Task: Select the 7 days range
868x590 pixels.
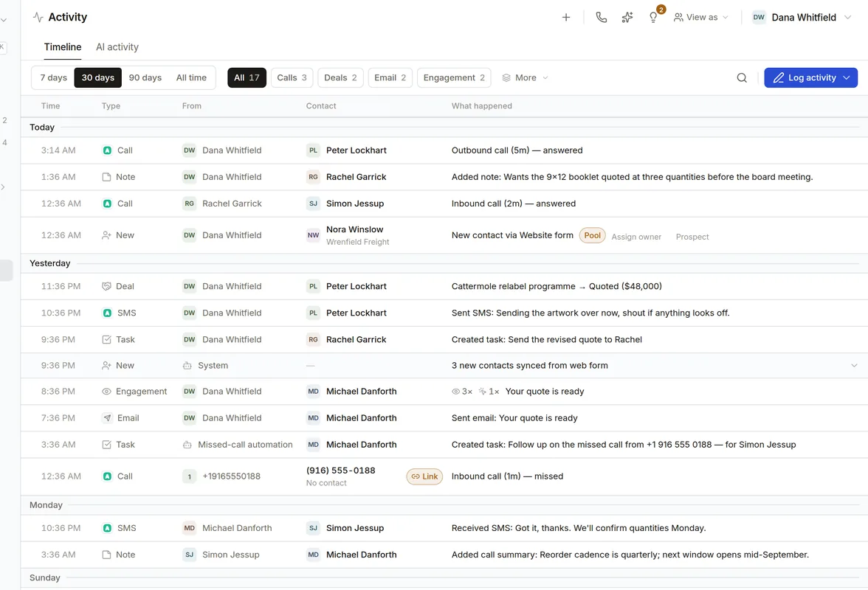Action: 53,78
